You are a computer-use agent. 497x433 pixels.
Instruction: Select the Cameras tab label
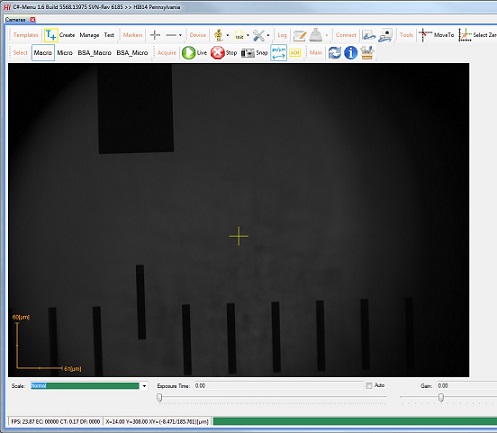point(15,20)
